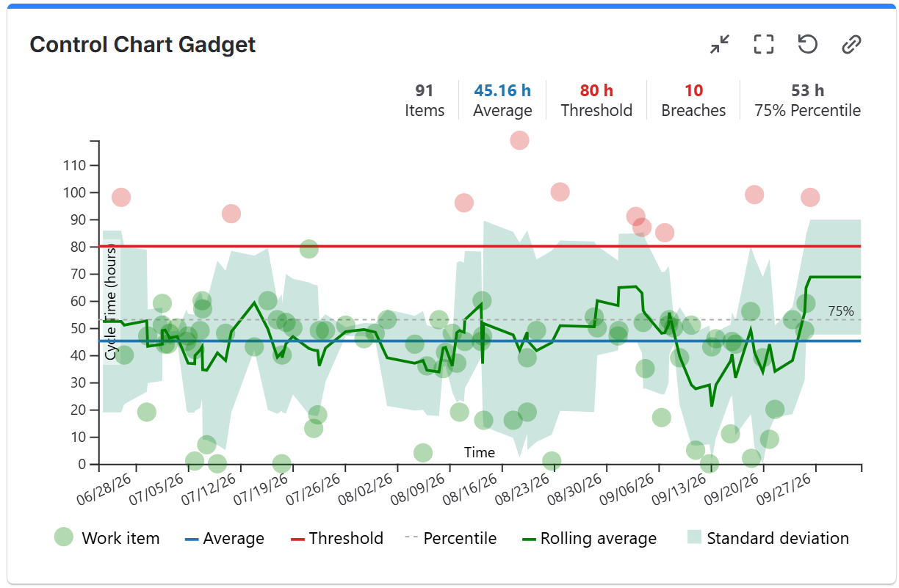The height and width of the screenshot is (588, 899).
Task: Select the 80 h Threshold stat
Action: [x=596, y=101]
